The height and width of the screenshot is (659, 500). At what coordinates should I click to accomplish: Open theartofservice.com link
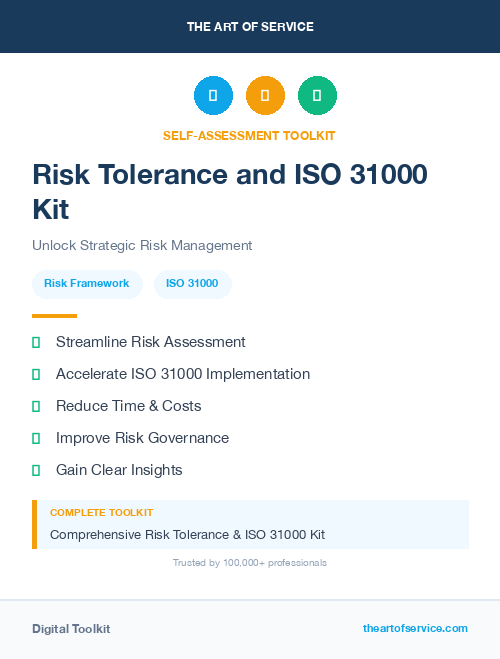coord(415,628)
